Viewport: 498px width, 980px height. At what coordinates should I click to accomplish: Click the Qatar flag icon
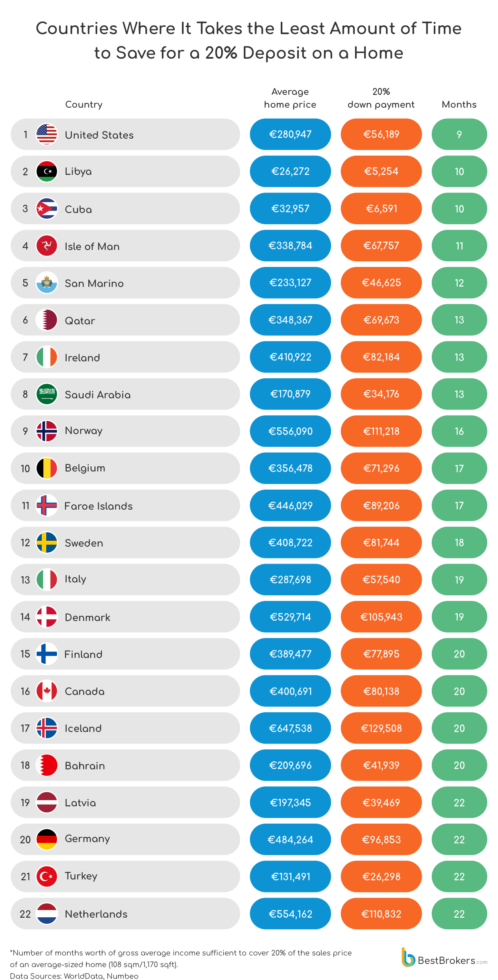coord(47,320)
